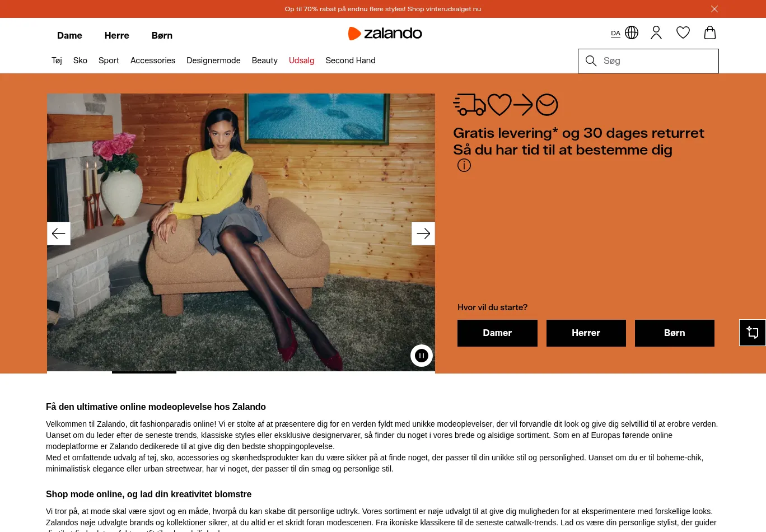Click the Herrer button
This screenshot has width=766, height=532.
pos(586,333)
